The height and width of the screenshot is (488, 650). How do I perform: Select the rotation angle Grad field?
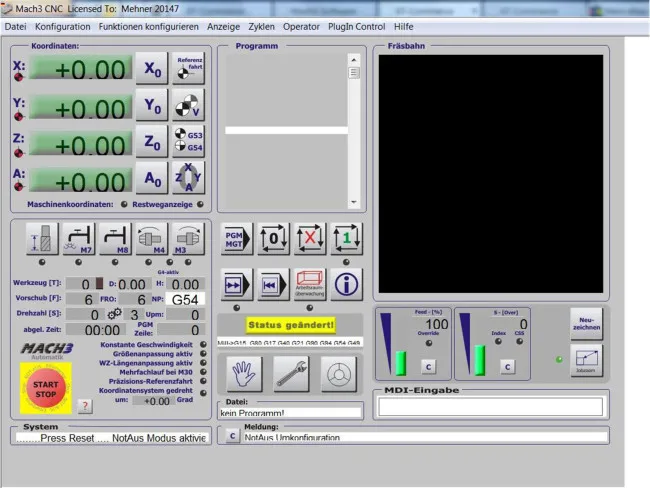pos(154,401)
